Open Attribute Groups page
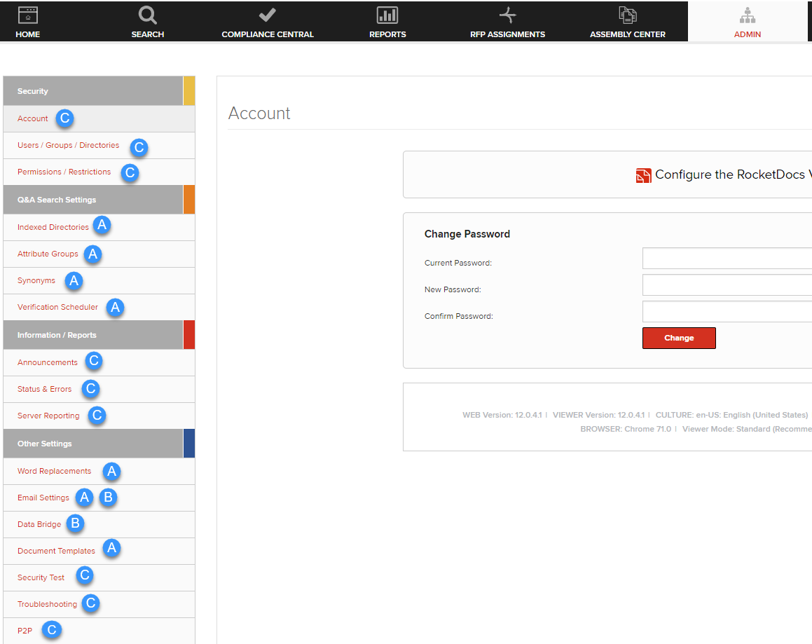Viewport: 812px width, 644px height. (x=48, y=254)
